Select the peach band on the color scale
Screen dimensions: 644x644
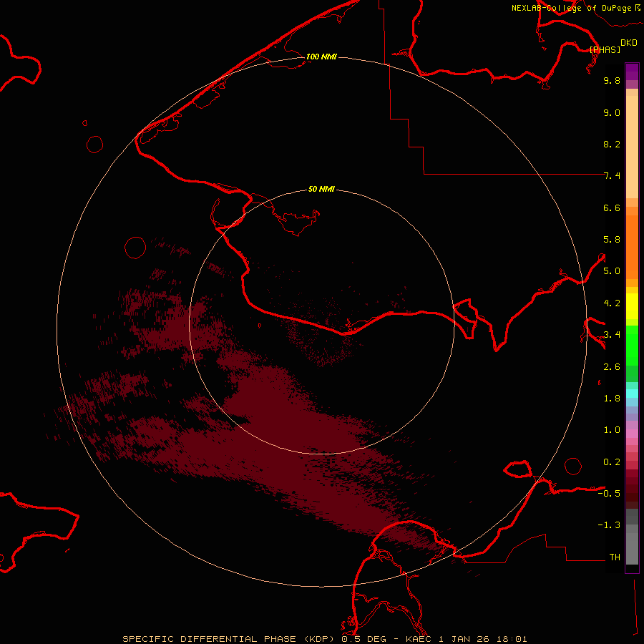pos(632,147)
